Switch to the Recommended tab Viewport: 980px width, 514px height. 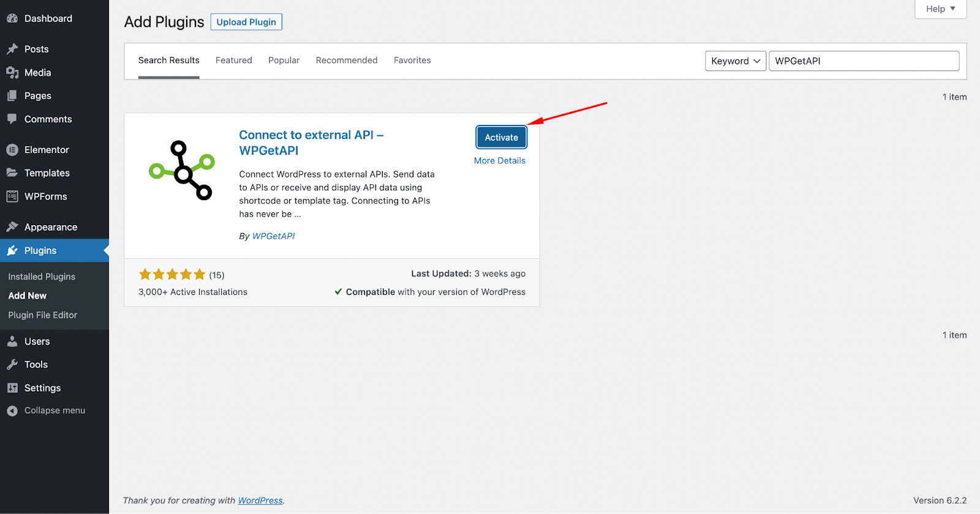pos(347,61)
